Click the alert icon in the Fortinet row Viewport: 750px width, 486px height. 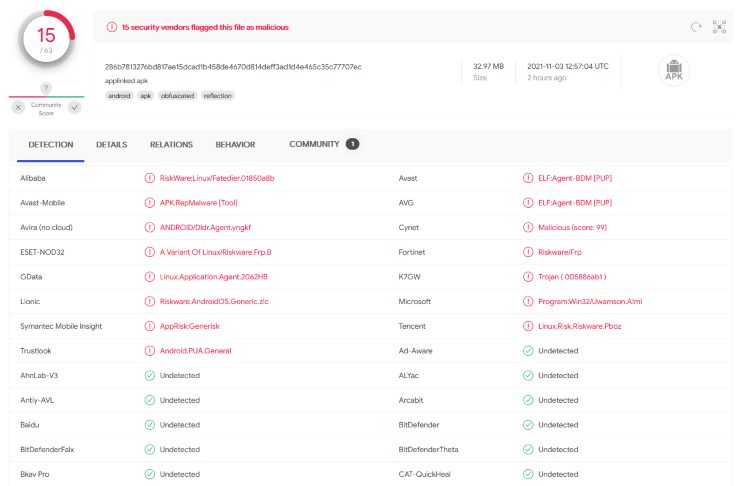[x=528, y=252]
